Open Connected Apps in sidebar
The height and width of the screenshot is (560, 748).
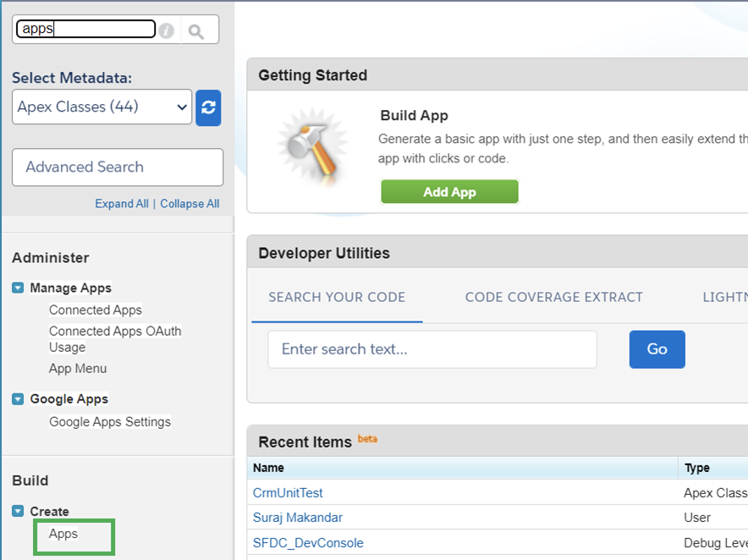pyautogui.click(x=96, y=310)
